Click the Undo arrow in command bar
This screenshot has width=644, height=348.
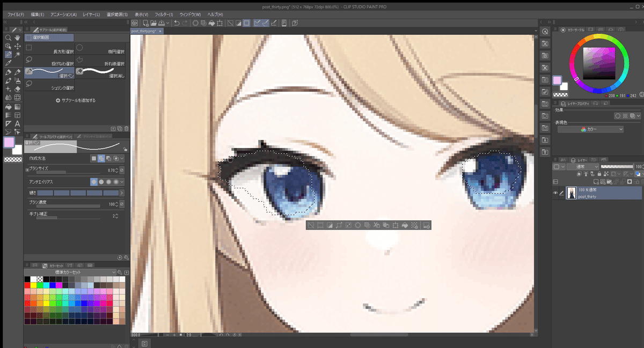click(x=177, y=23)
